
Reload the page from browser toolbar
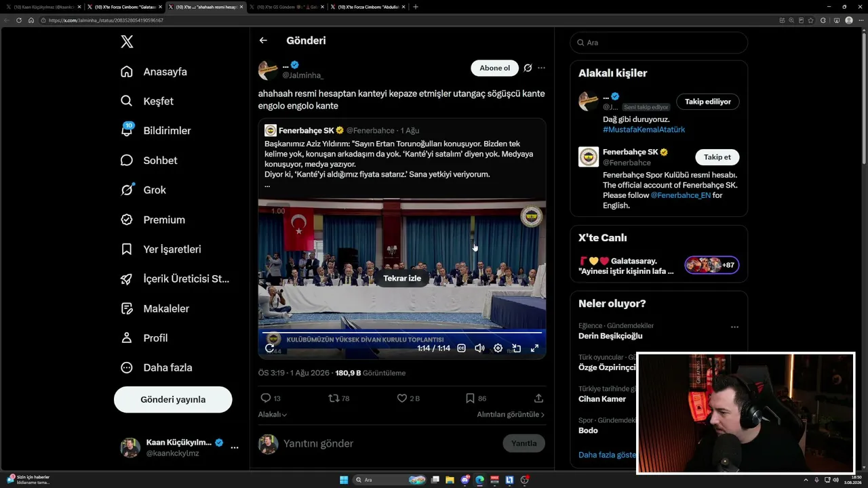(19, 20)
